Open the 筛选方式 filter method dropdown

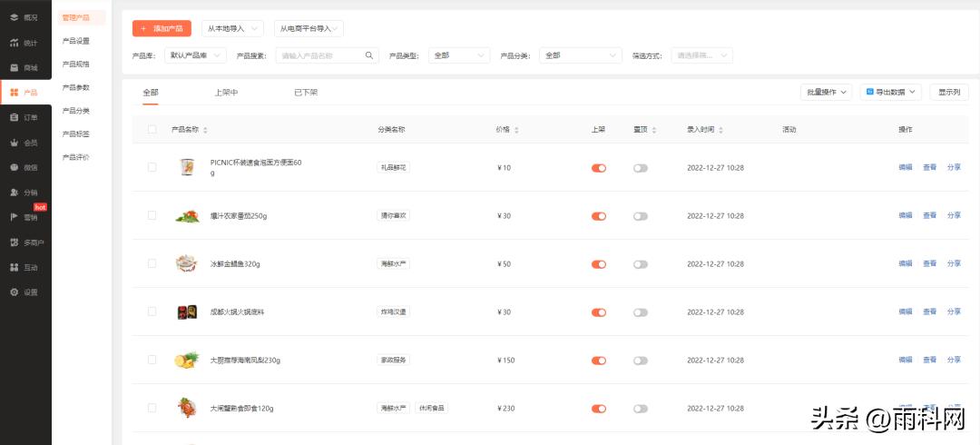point(701,55)
